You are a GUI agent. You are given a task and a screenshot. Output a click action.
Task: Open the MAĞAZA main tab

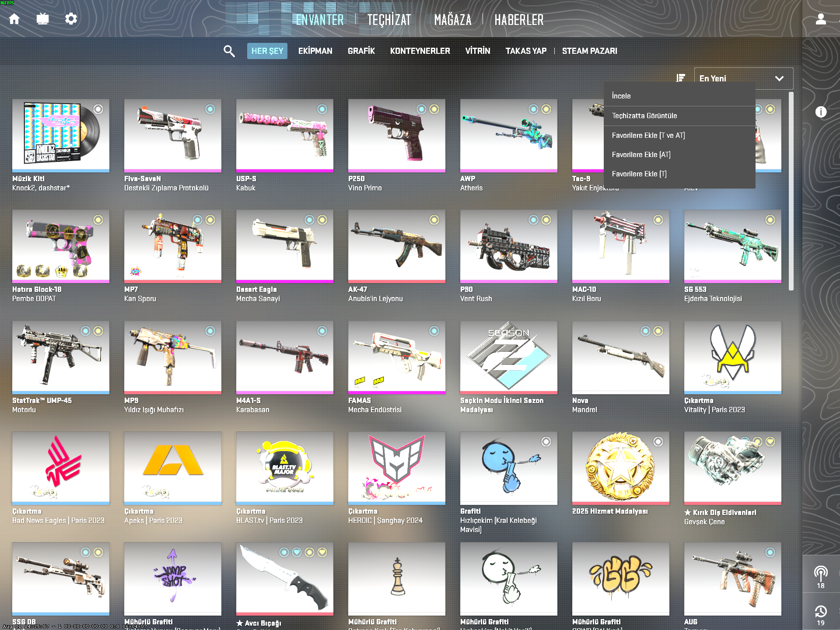tap(453, 20)
